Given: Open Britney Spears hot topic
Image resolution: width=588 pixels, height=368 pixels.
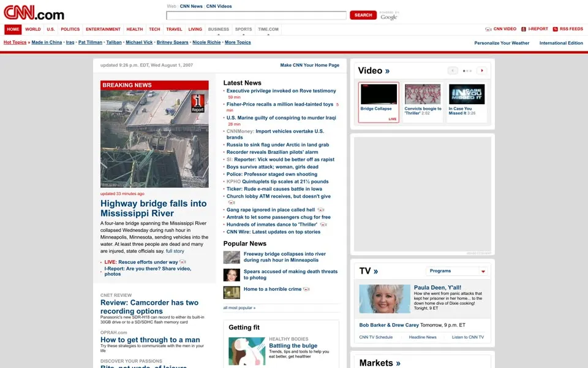Looking at the screenshot, I should tap(173, 42).
